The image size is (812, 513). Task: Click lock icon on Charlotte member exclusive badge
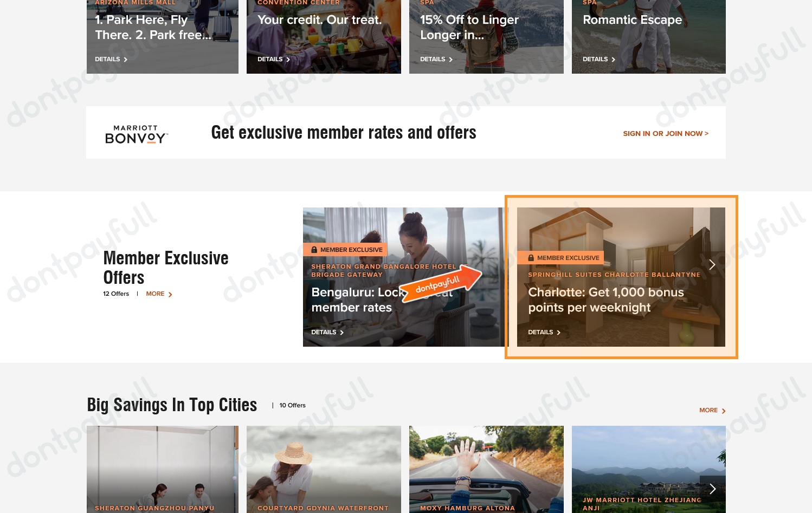coord(531,258)
